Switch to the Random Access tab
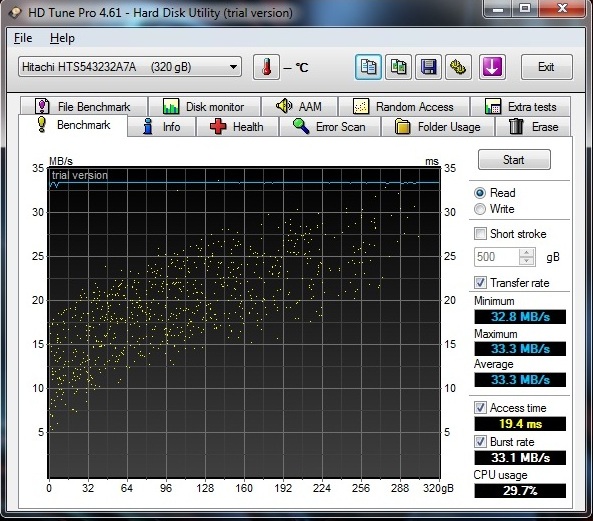 pyautogui.click(x=404, y=106)
